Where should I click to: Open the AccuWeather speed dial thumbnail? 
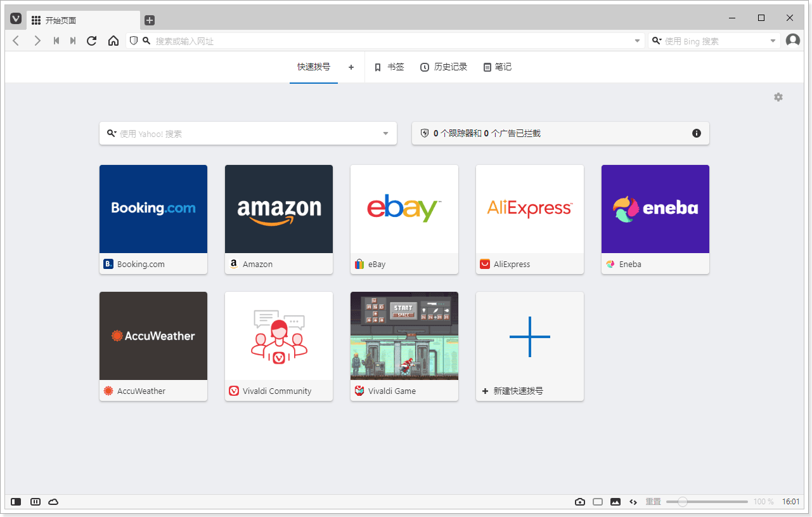click(153, 336)
